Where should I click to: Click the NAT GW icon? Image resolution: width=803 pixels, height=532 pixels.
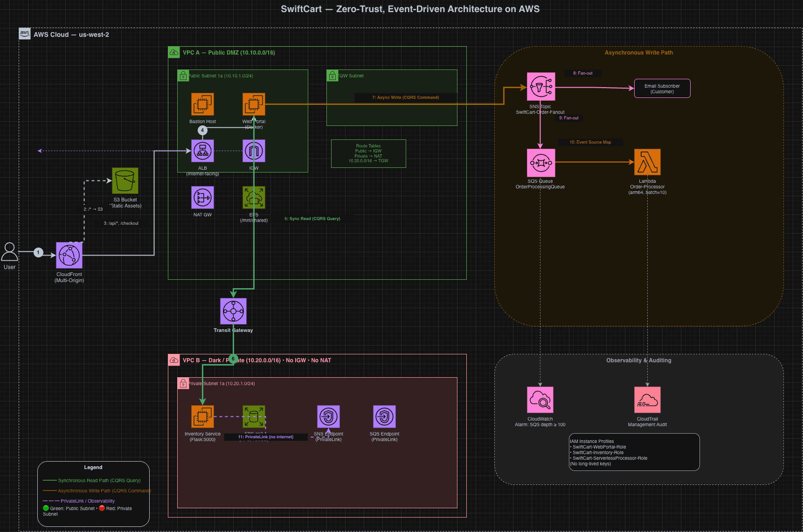point(202,198)
